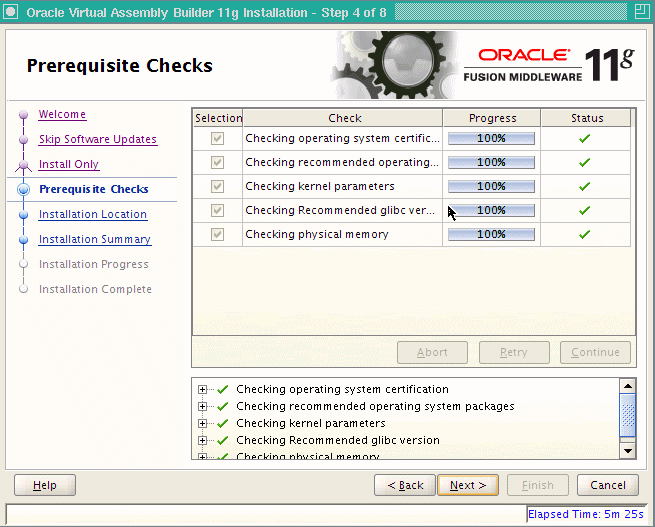
Task: Toggle checkbox for recommended operating... check
Action: coord(217,162)
